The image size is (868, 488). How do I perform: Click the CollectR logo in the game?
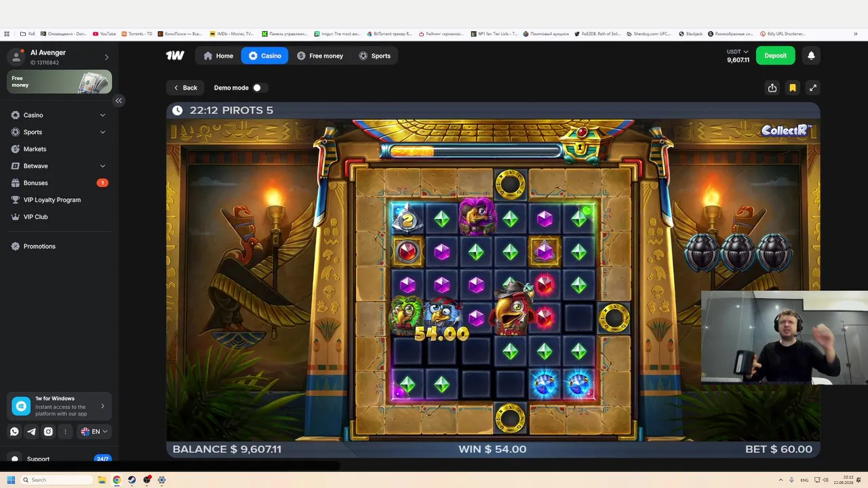(x=786, y=131)
